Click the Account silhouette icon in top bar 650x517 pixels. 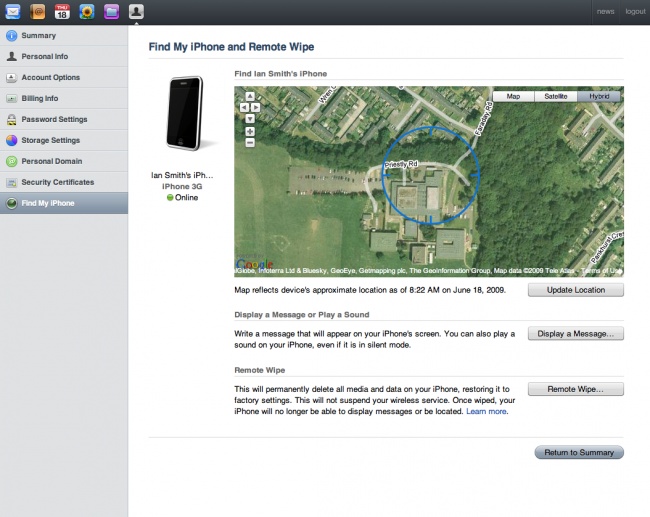[136, 12]
